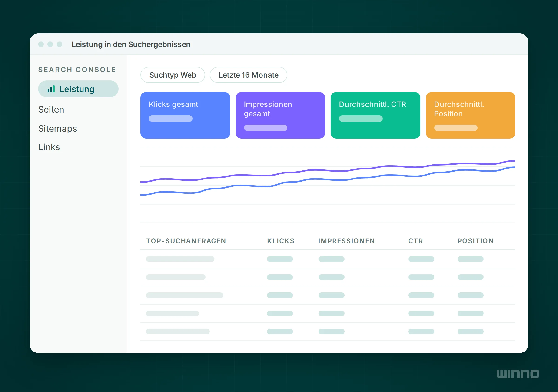558x392 pixels.
Task: Open the Seiten sidebar item
Action: (51, 109)
